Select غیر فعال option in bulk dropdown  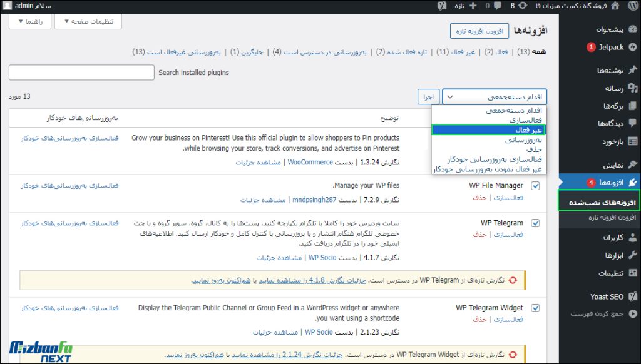(489, 130)
